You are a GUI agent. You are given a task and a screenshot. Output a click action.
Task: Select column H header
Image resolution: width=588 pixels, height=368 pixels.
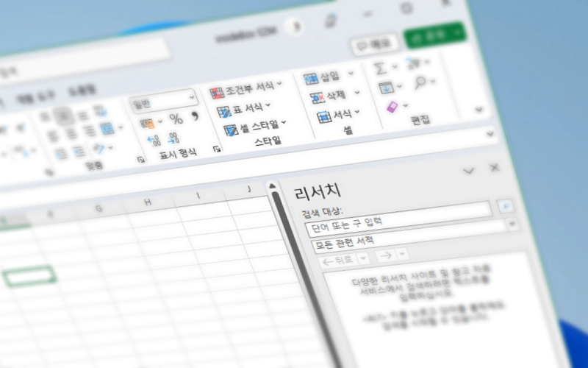[x=148, y=202]
